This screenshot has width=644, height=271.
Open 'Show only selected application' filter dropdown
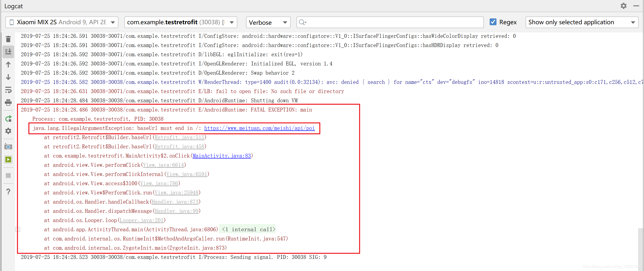coord(582,22)
